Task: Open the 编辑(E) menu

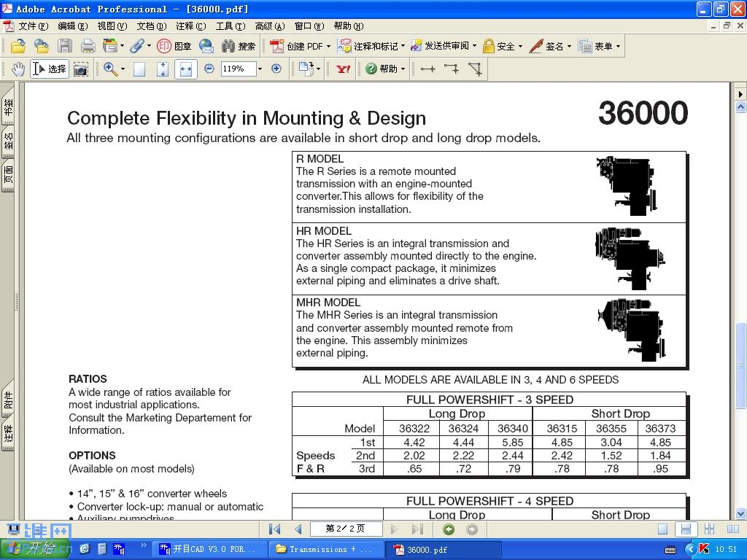Action: click(x=73, y=26)
